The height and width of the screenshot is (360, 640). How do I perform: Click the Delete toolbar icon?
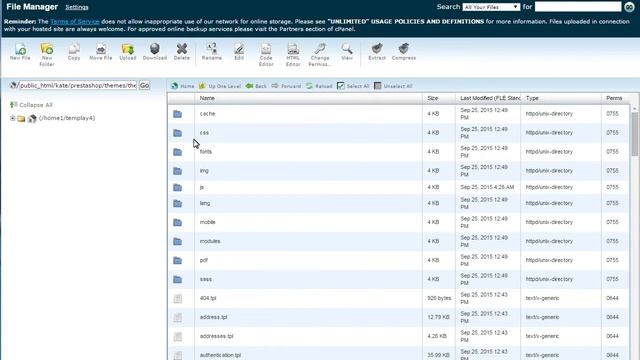tap(182, 52)
